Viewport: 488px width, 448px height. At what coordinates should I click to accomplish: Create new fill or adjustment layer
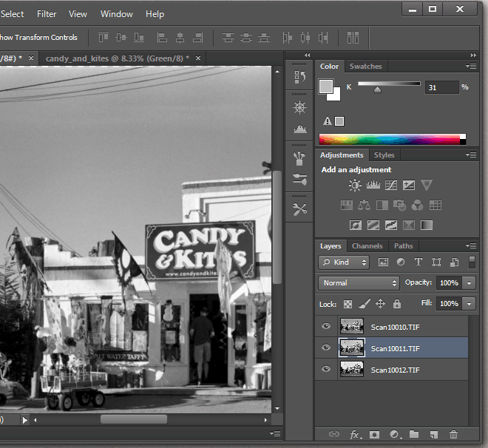point(396,434)
